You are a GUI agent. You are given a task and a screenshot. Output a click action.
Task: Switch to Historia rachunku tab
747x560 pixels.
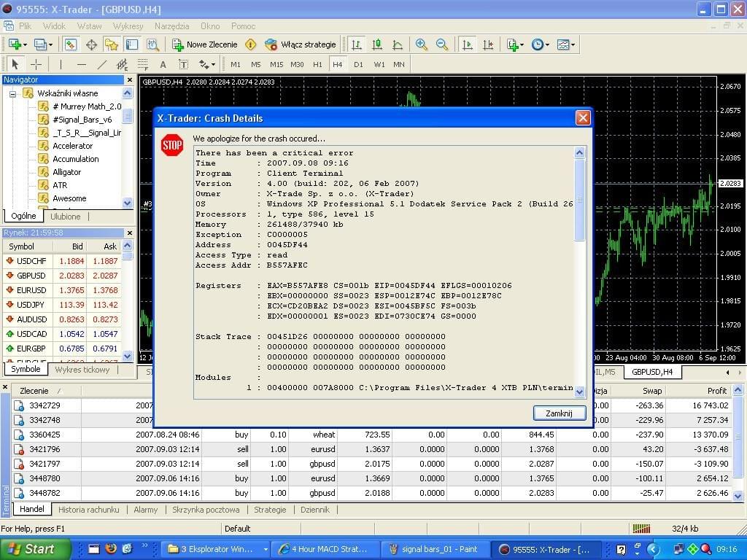click(x=88, y=510)
